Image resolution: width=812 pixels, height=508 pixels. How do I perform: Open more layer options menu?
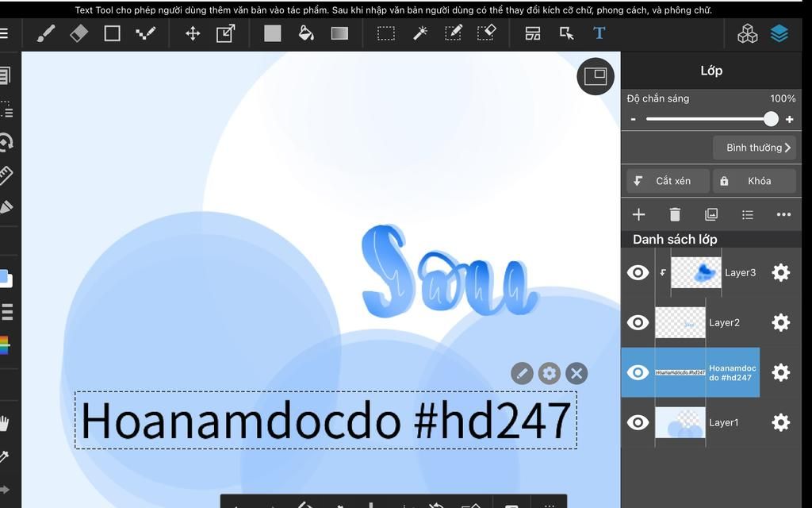(783, 214)
